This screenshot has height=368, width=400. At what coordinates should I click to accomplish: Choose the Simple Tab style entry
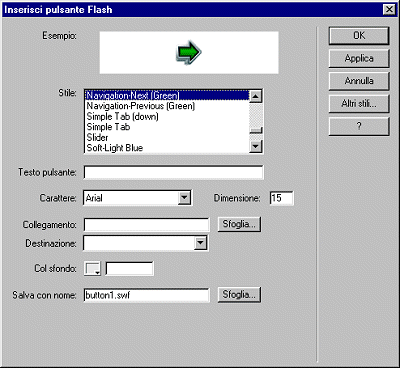coord(167,127)
